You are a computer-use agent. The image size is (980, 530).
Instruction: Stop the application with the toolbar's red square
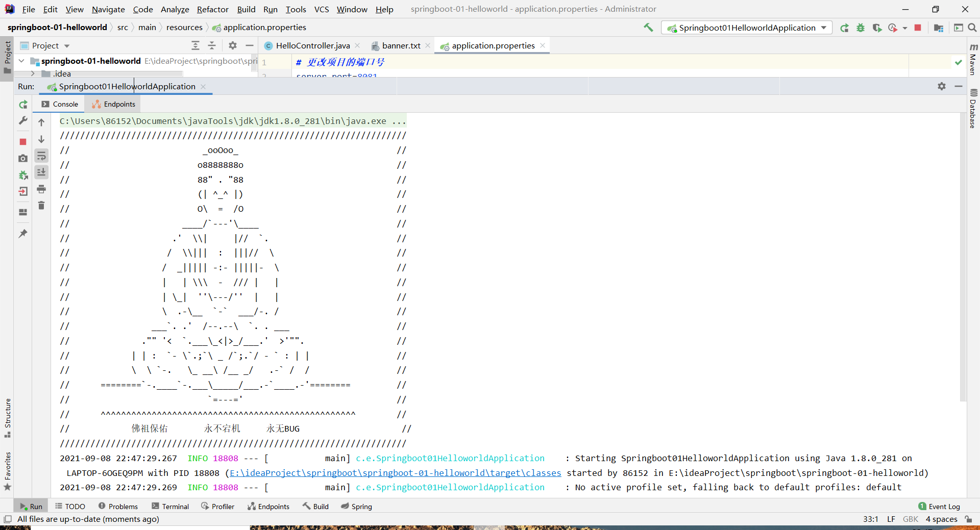[918, 28]
